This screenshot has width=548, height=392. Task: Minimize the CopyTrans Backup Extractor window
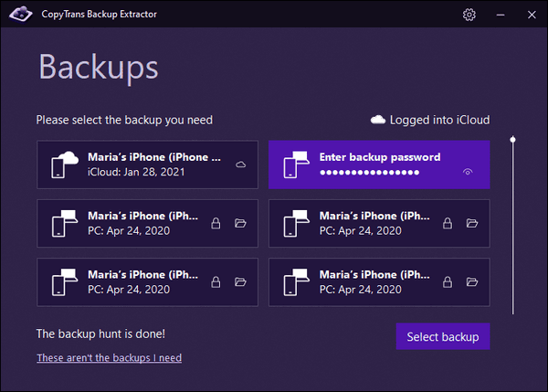click(501, 15)
